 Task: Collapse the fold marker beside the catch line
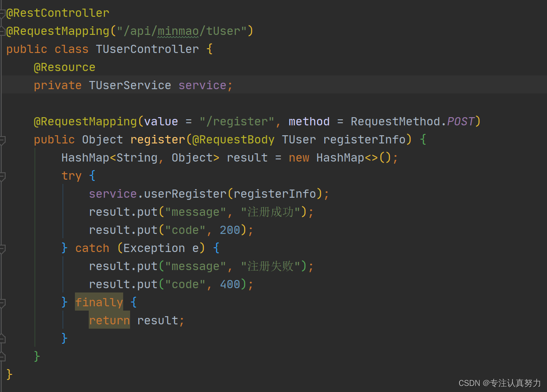tap(2, 249)
